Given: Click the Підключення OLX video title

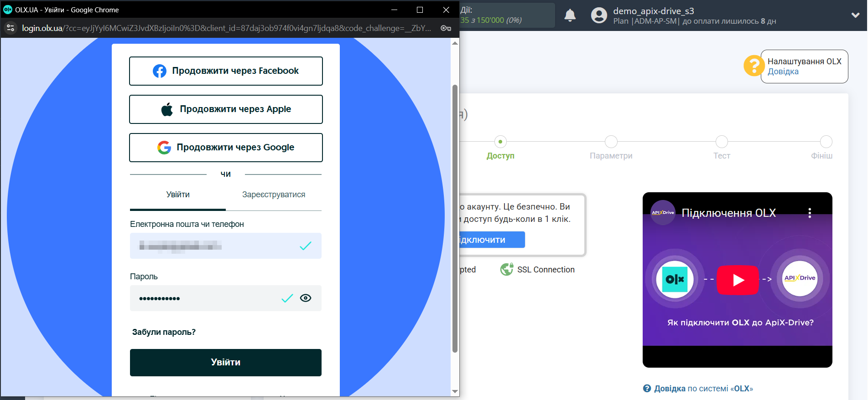Looking at the screenshot, I should pos(728,213).
